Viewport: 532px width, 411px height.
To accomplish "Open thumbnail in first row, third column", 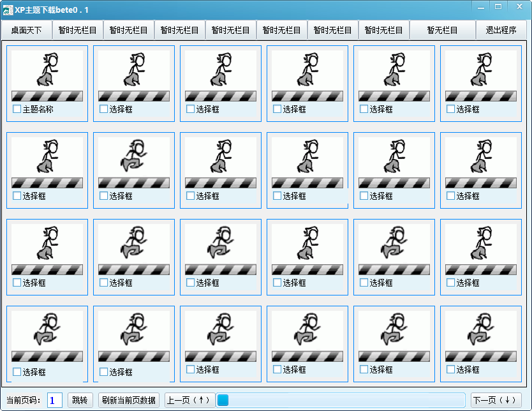I will point(221,76).
